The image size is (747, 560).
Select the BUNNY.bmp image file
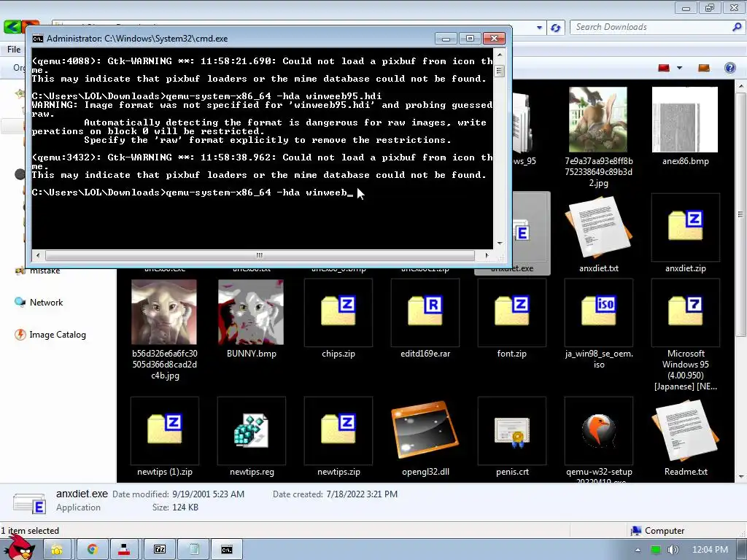tap(251, 312)
